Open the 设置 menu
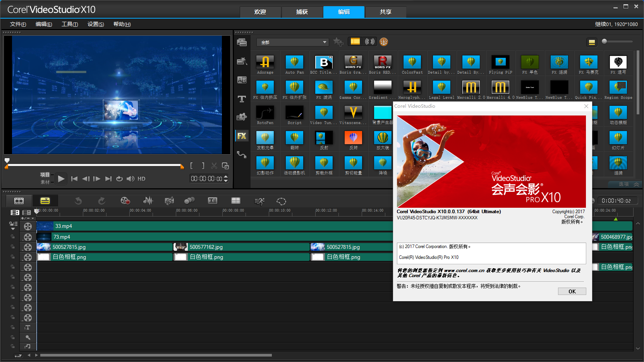644x362 pixels. (x=96, y=24)
